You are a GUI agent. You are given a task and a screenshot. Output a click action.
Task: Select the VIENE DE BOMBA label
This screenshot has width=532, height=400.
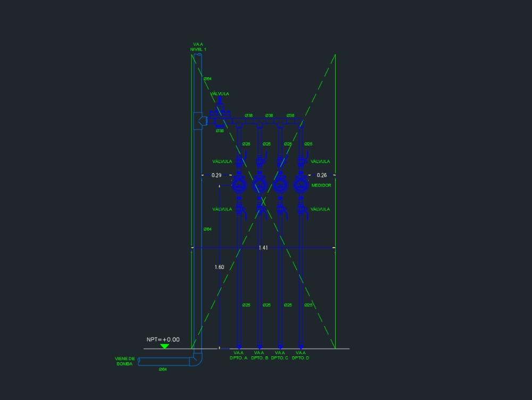tap(125, 361)
